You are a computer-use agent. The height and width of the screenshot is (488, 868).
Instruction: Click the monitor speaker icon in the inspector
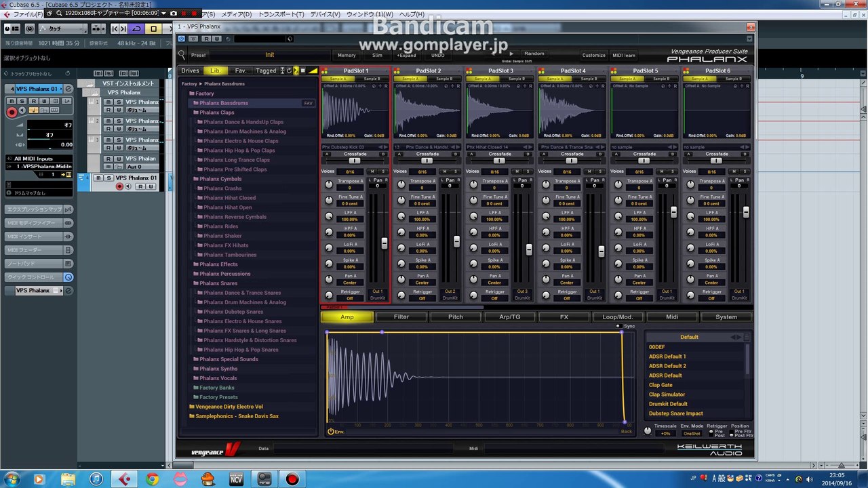point(22,110)
